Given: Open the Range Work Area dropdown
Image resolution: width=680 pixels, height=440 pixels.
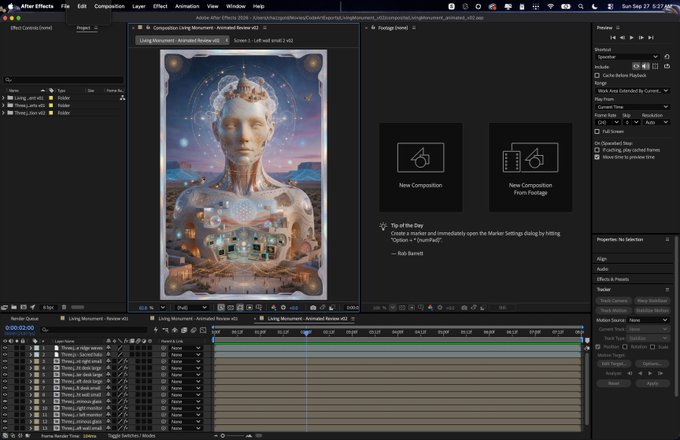Looking at the screenshot, I should (632, 91).
